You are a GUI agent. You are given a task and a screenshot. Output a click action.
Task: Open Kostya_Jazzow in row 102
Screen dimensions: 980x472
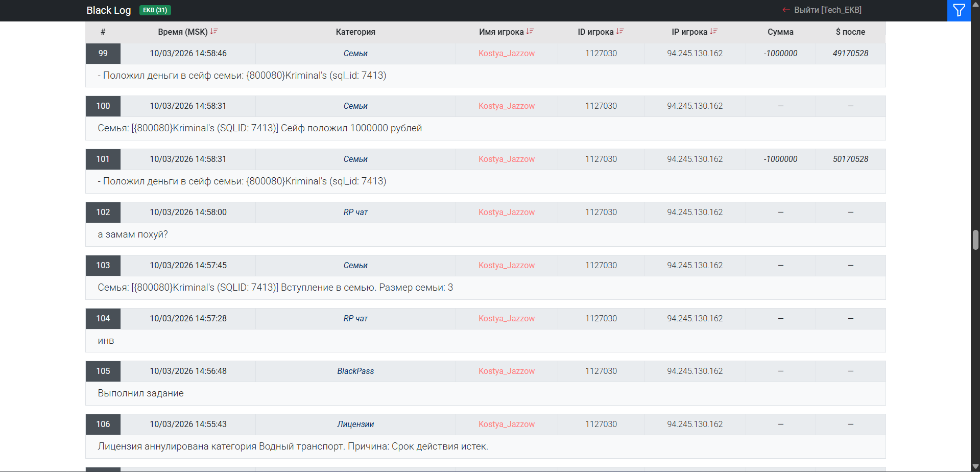point(507,213)
